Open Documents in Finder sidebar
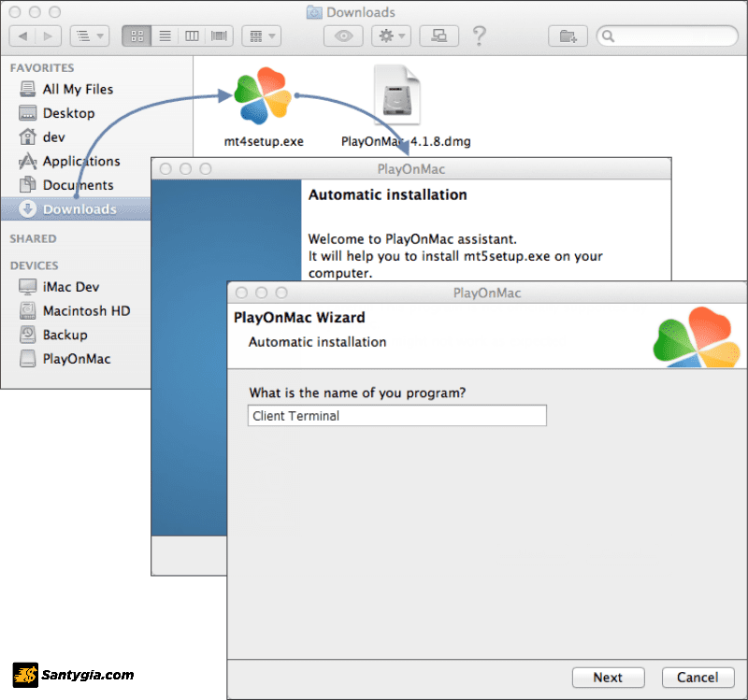Image resolution: width=748 pixels, height=700 pixels. tap(78, 185)
